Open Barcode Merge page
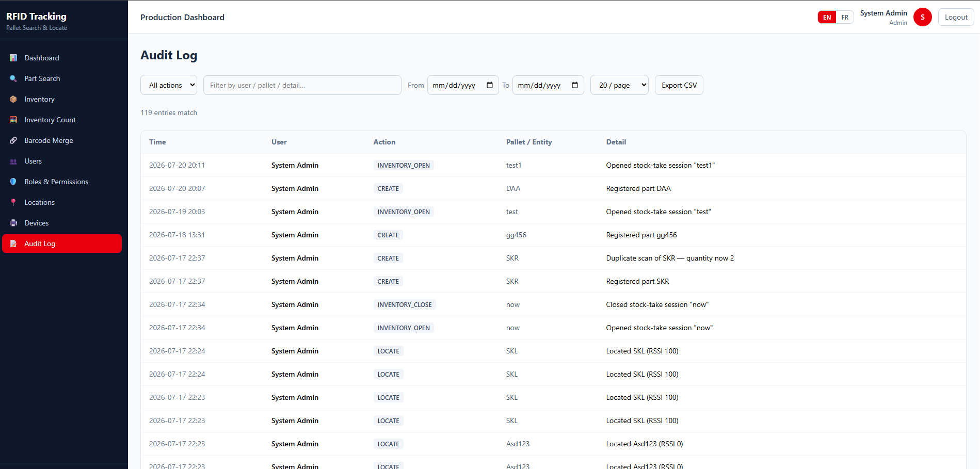This screenshot has width=980, height=469. pyautogui.click(x=62, y=140)
